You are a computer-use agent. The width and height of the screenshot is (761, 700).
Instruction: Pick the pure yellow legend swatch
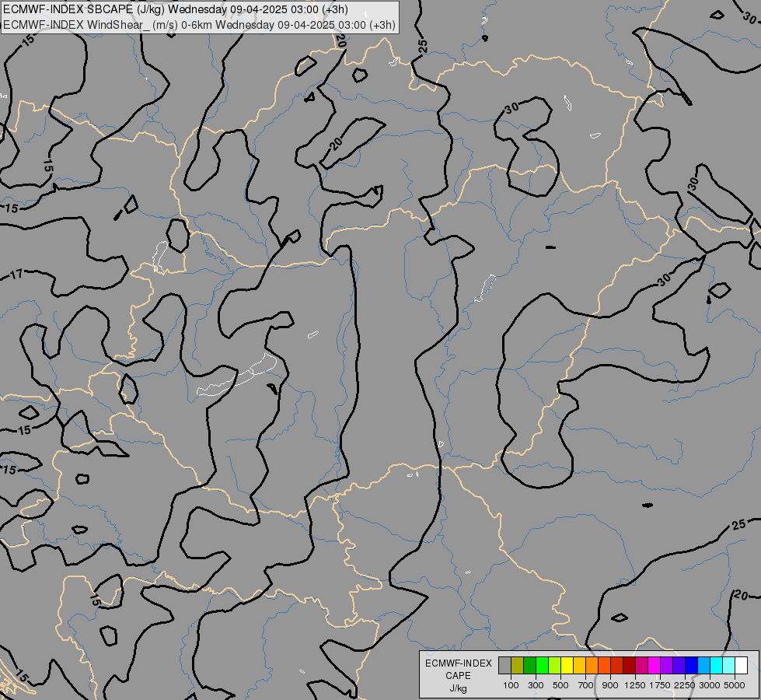pyautogui.click(x=567, y=665)
